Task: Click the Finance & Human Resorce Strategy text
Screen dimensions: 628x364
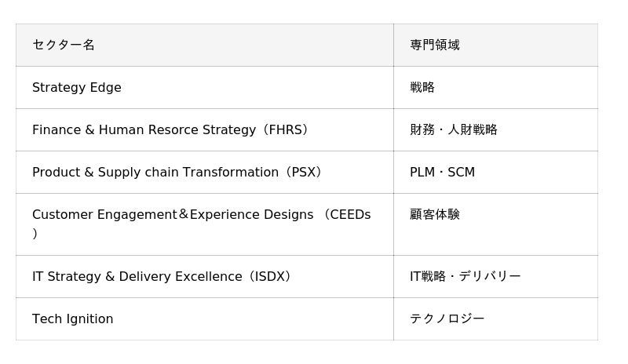Action: (x=144, y=130)
